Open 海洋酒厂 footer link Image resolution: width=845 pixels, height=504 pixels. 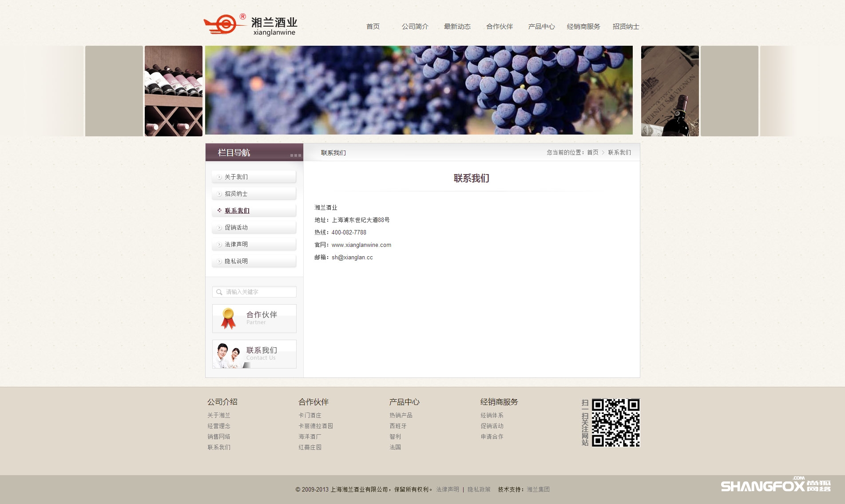[x=310, y=437]
